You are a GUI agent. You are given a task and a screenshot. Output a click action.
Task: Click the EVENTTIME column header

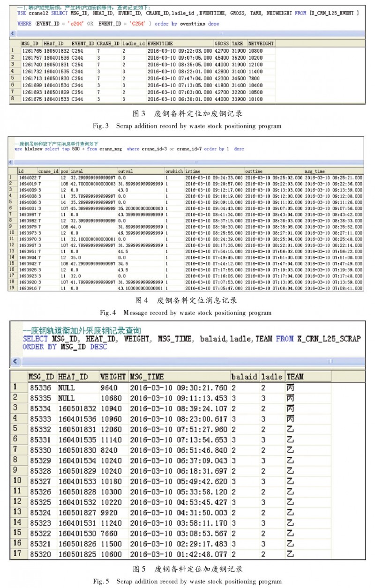(x=161, y=43)
